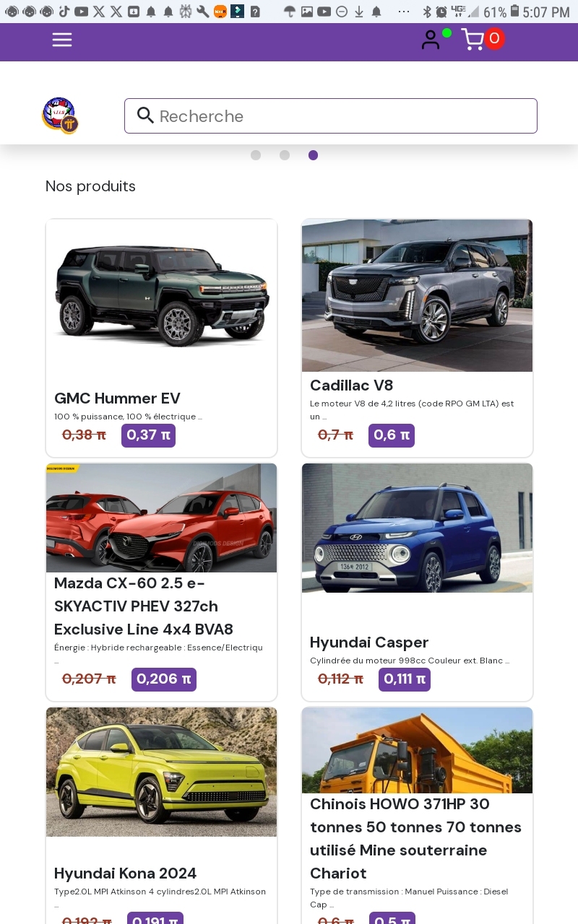Open the shopping cart
The height and width of the screenshot is (924, 578).
coord(473,40)
